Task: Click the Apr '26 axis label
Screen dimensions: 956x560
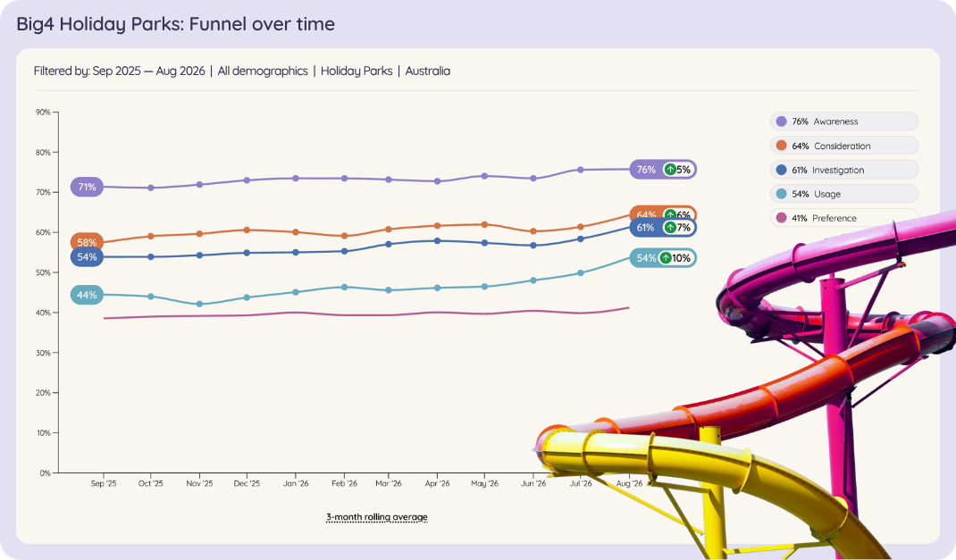Action: [x=437, y=483]
